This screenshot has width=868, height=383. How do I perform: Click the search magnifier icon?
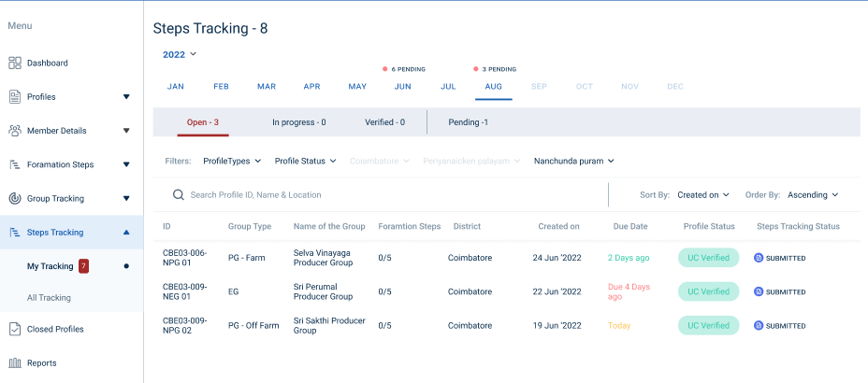pyautogui.click(x=178, y=195)
